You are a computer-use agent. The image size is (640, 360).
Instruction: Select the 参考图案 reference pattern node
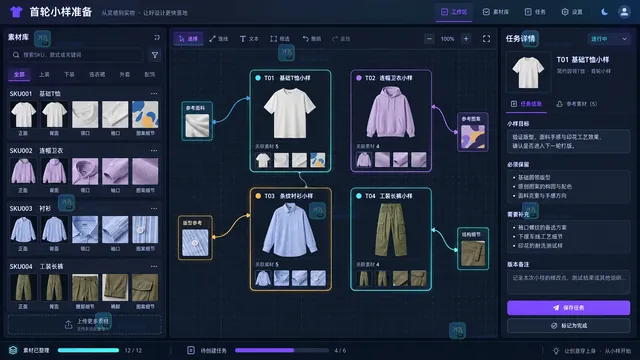[473, 132]
